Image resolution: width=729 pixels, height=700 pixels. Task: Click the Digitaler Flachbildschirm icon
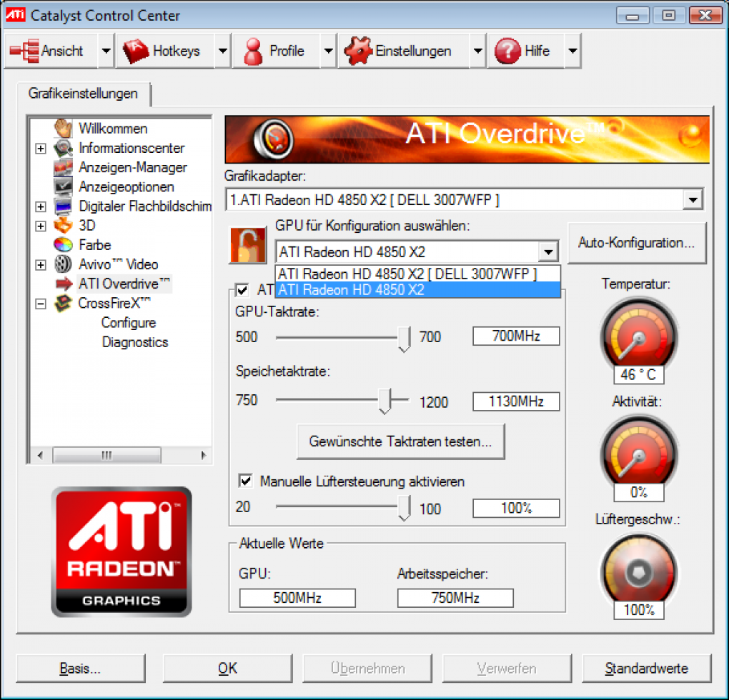click(x=63, y=206)
